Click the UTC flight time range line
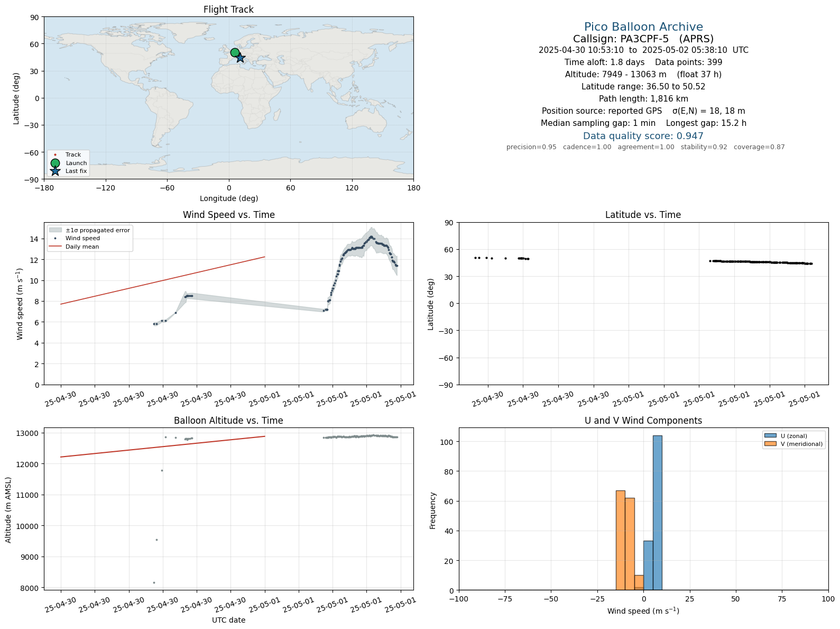The width and height of the screenshot is (840, 629). click(x=643, y=50)
